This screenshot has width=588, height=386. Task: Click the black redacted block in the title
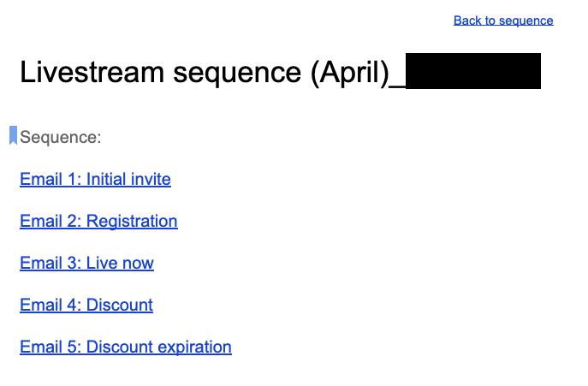coord(473,71)
